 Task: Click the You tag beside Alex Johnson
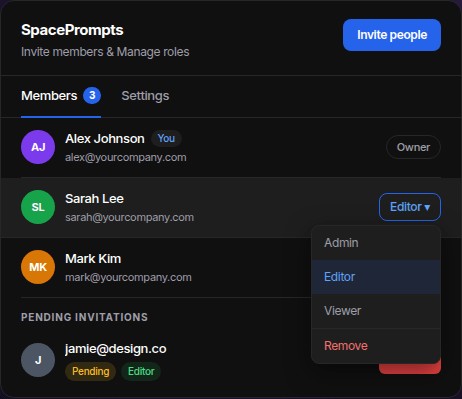coord(166,138)
